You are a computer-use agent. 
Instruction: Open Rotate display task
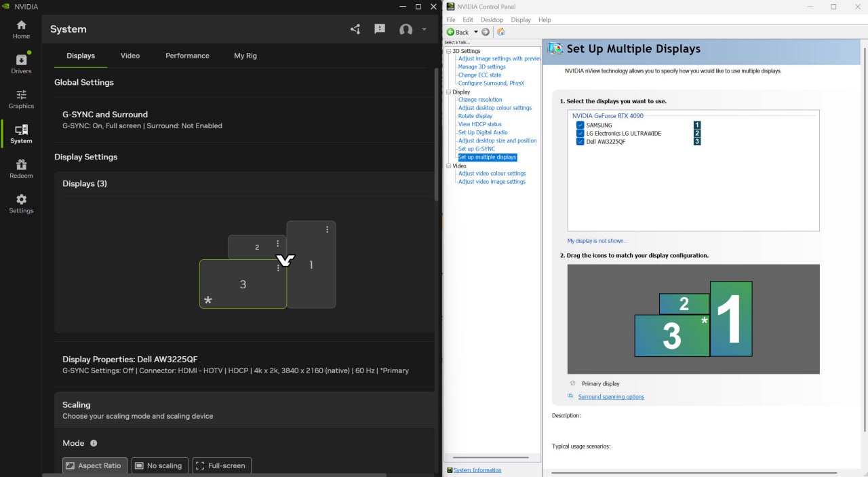click(475, 116)
